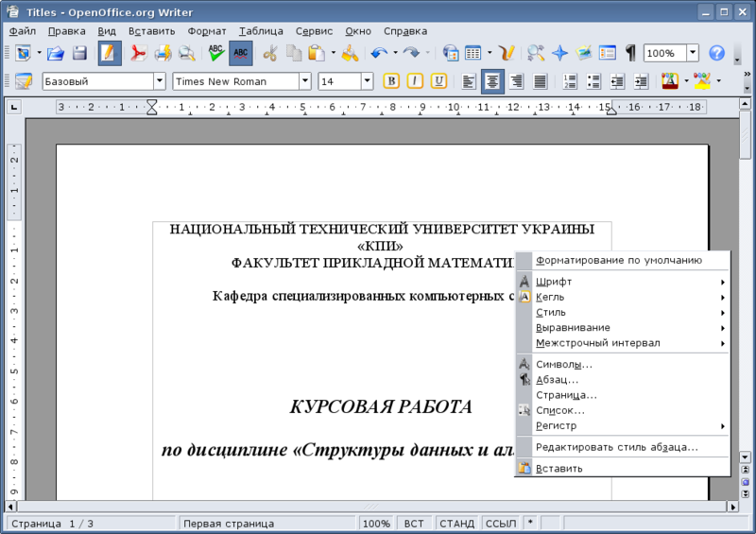Print file directly with the printer icon
This screenshot has height=534, width=756.
[163, 53]
